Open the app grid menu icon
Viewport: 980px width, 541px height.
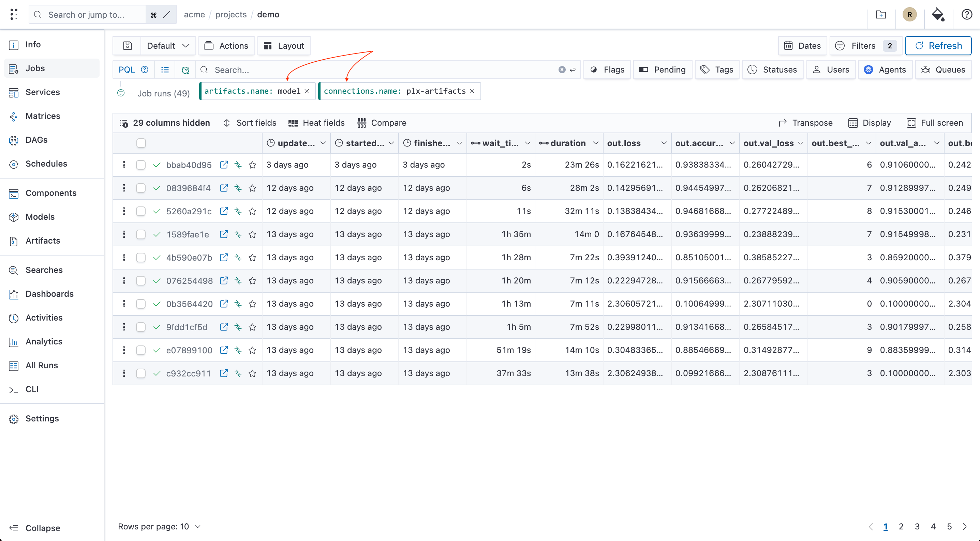[x=14, y=14]
